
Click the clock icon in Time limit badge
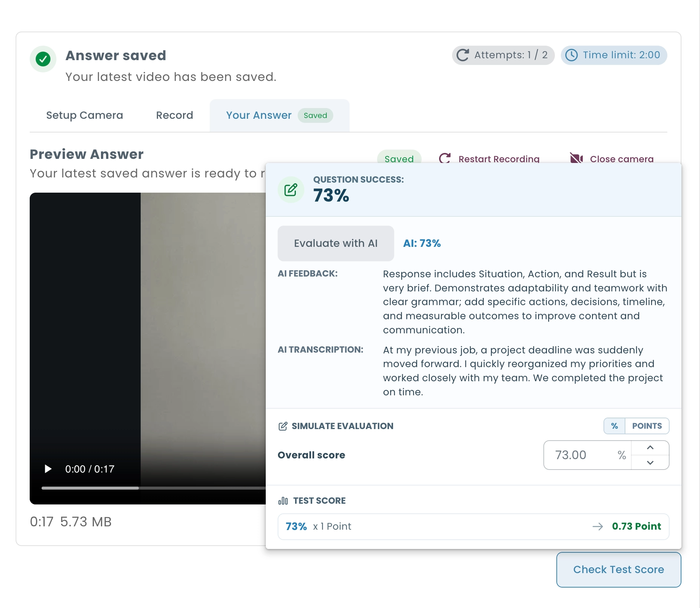pos(572,55)
